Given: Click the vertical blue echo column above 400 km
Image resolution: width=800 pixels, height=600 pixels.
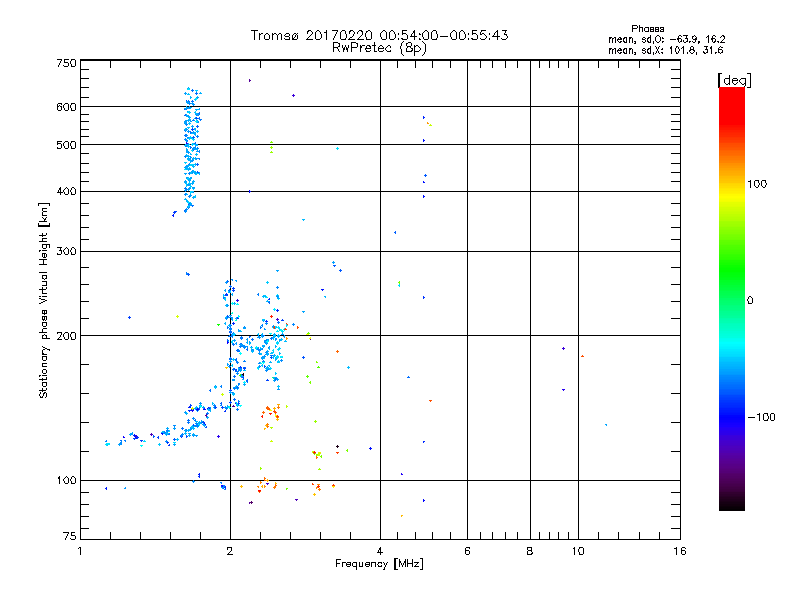Looking at the screenshot, I should click(192, 151).
